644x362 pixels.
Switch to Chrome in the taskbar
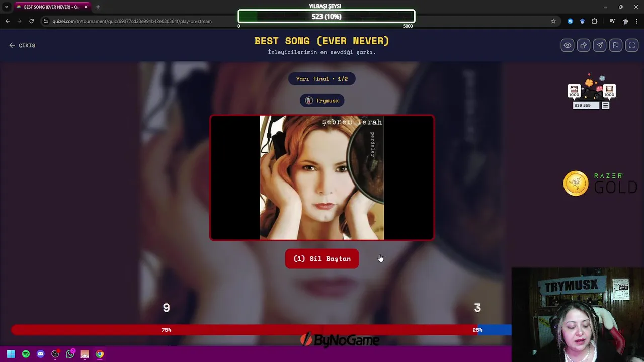[100, 354]
